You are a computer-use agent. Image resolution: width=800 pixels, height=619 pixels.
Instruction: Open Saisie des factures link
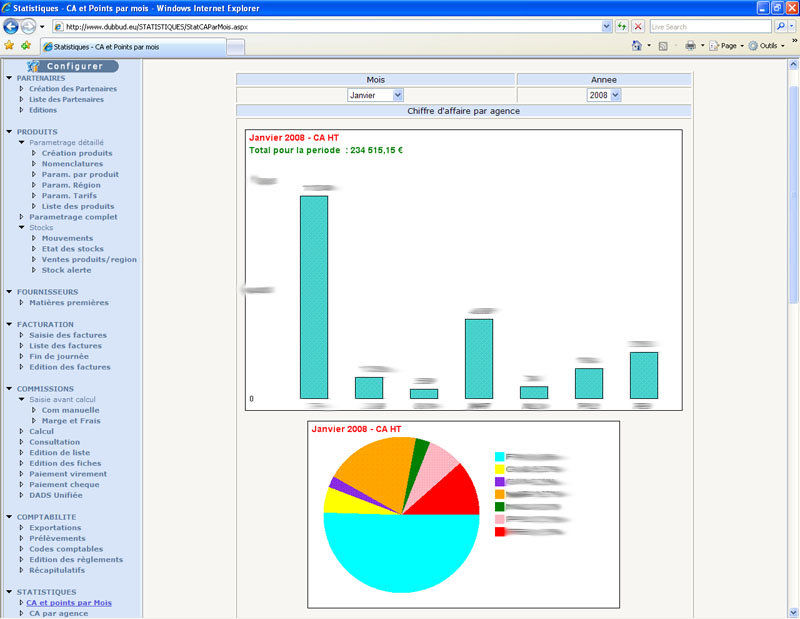click(x=67, y=335)
